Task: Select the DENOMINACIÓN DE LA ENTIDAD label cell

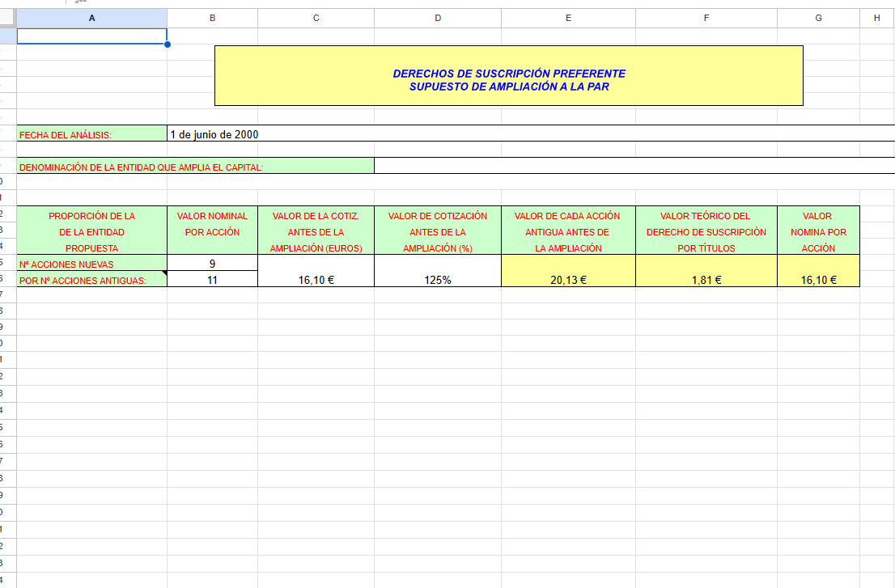Action: (195, 167)
